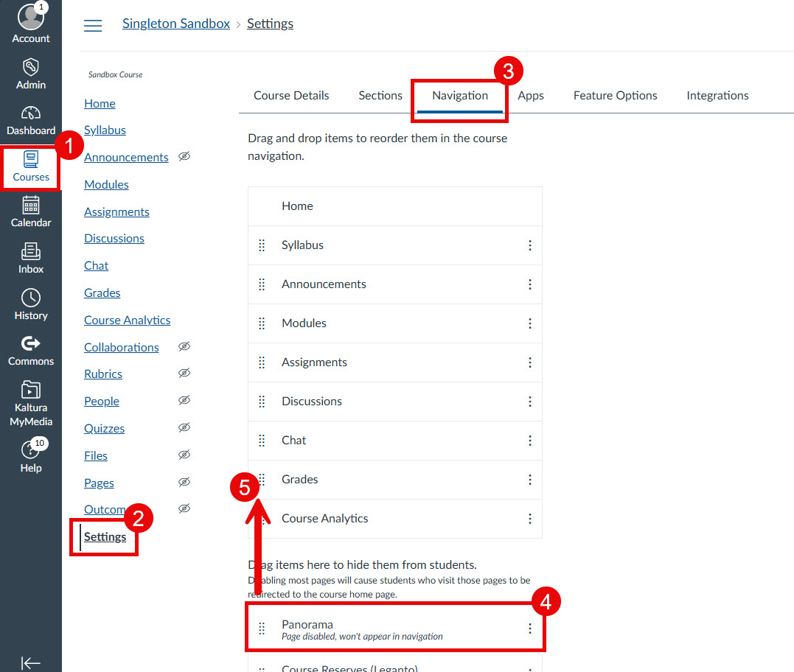
Task: Toggle the eye icon next to Files
Action: [x=184, y=455]
